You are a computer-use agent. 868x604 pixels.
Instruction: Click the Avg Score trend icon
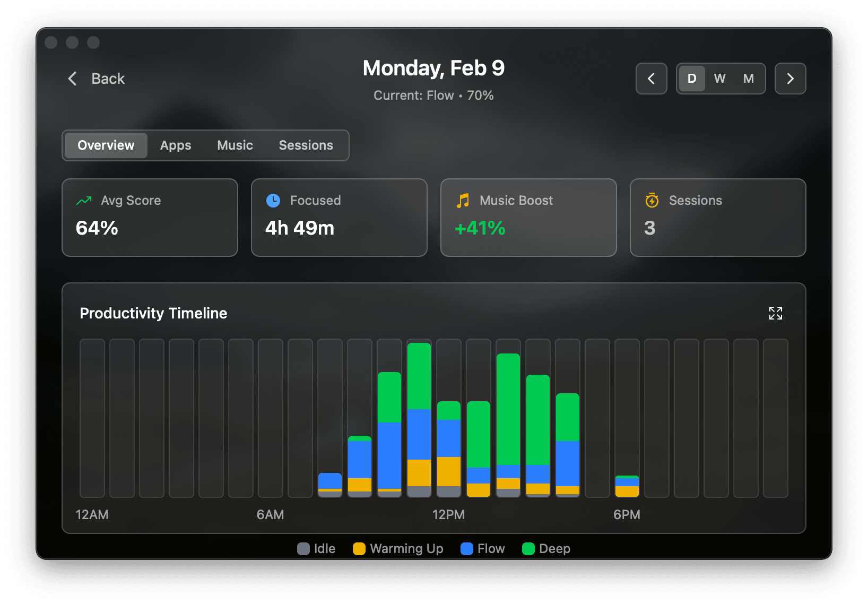pyautogui.click(x=84, y=201)
